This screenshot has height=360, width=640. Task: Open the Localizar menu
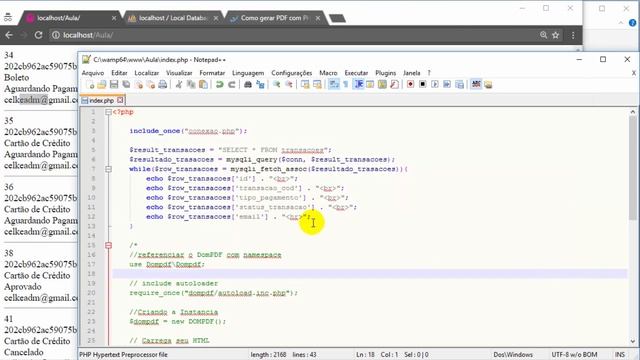tap(147, 73)
